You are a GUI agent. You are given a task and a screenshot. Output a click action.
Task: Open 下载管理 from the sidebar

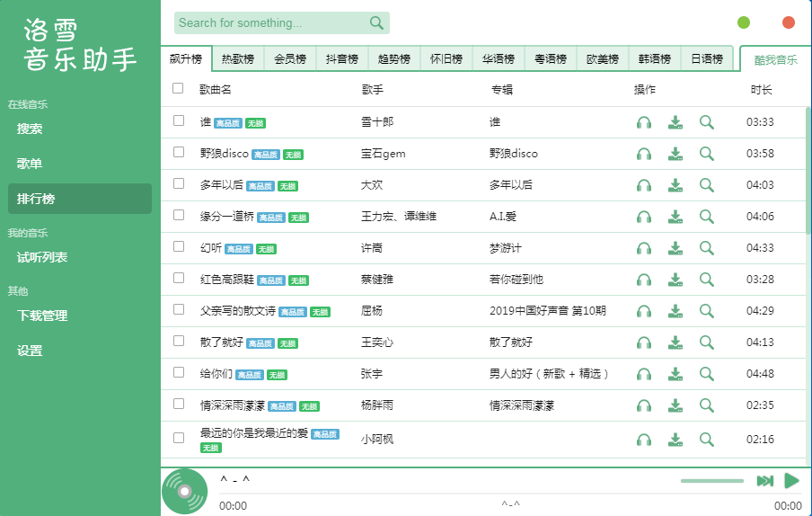click(x=42, y=316)
